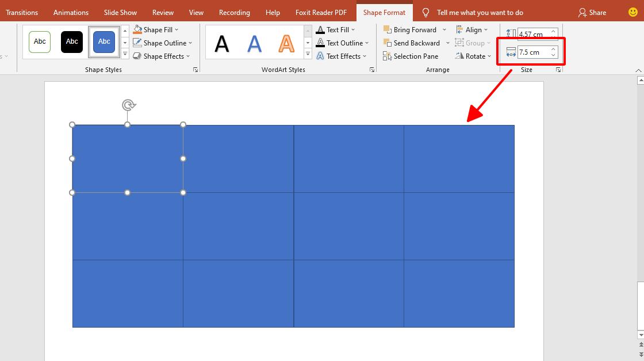
Task: Go to previous slide arrow
Action: tap(641, 344)
